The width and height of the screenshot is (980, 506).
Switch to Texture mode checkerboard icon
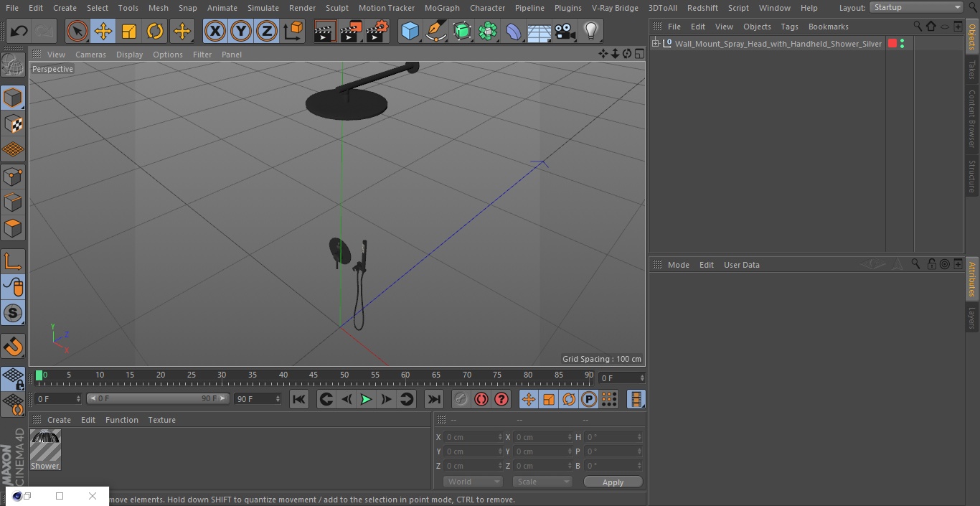click(13, 123)
